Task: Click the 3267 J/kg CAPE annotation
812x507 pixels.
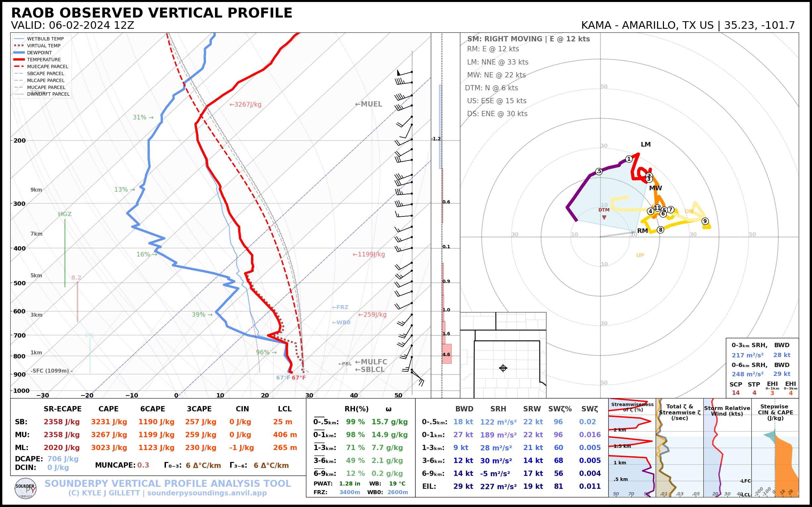Action: coord(245,104)
